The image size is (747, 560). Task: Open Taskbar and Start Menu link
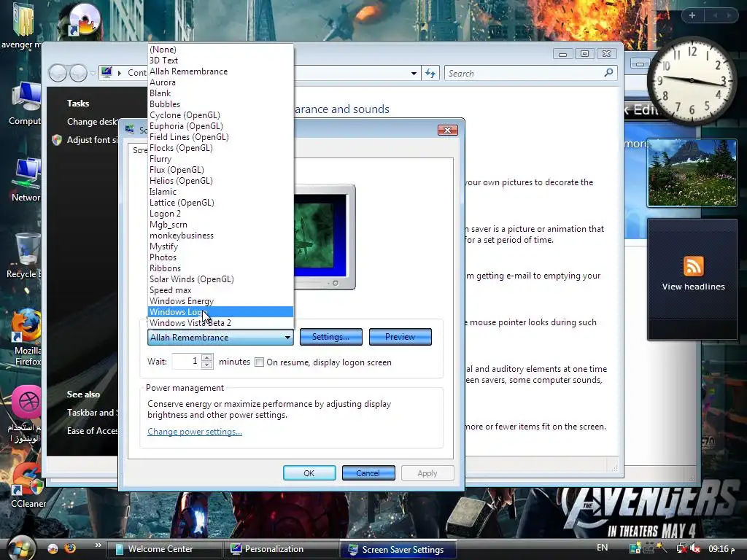(x=93, y=413)
